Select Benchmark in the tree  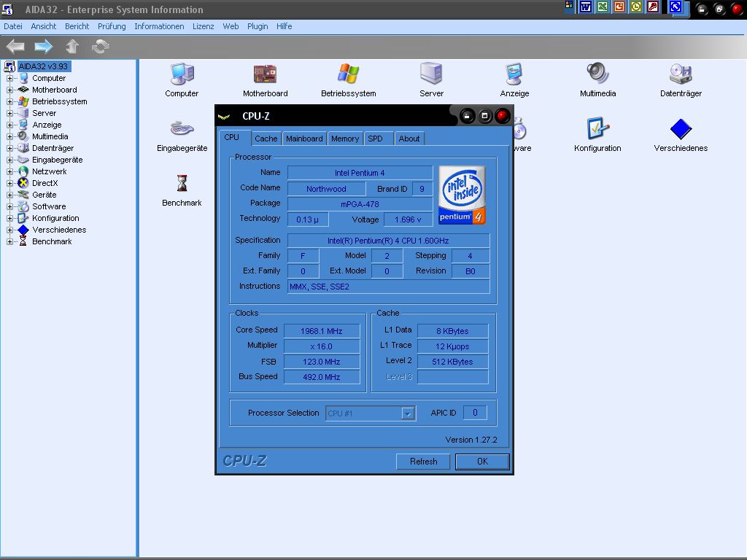point(52,241)
